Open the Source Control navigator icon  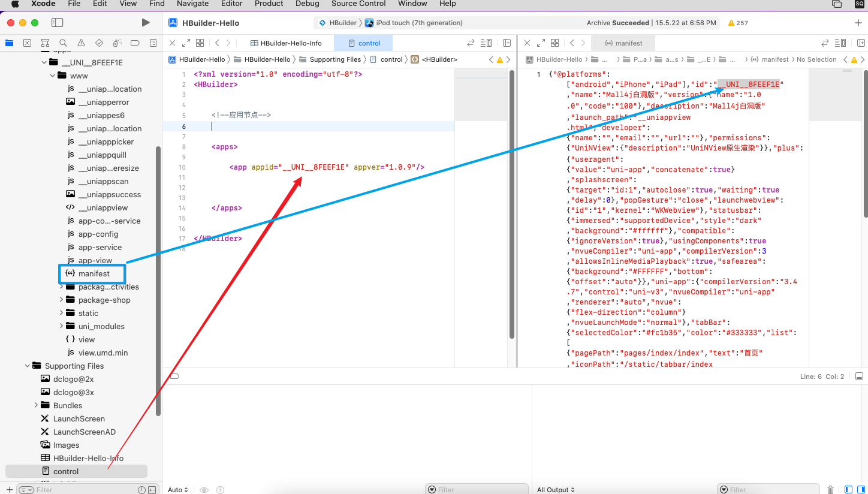tap(27, 43)
